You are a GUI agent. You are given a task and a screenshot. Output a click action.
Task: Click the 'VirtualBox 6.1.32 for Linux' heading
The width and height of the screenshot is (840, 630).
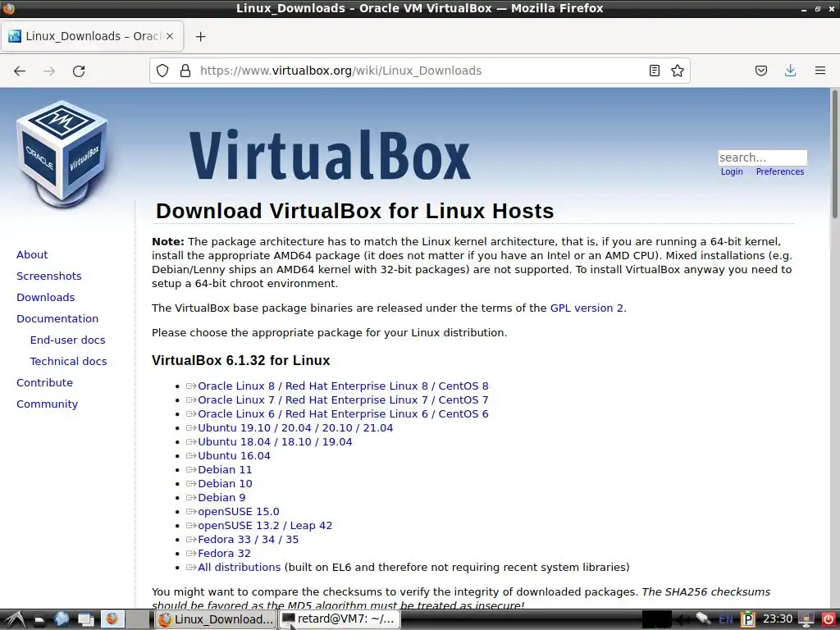240,360
